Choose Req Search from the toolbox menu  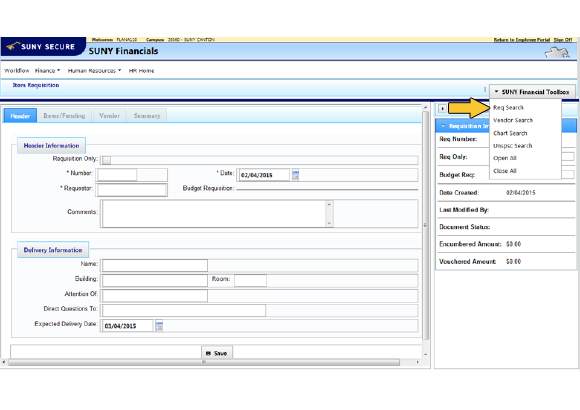508,107
